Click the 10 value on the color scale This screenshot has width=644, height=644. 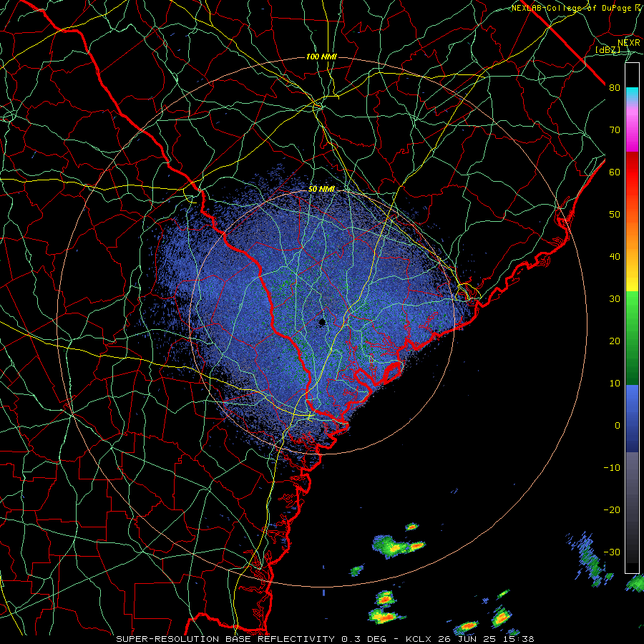coord(615,384)
